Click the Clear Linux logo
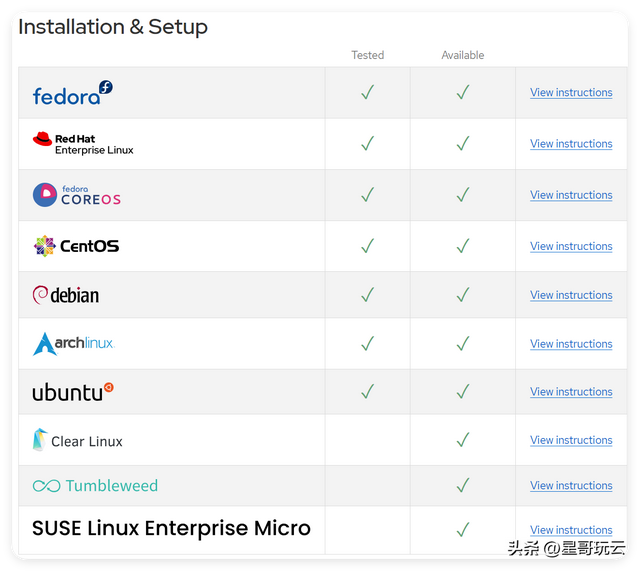This screenshot has width=640, height=571. [x=78, y=440]
